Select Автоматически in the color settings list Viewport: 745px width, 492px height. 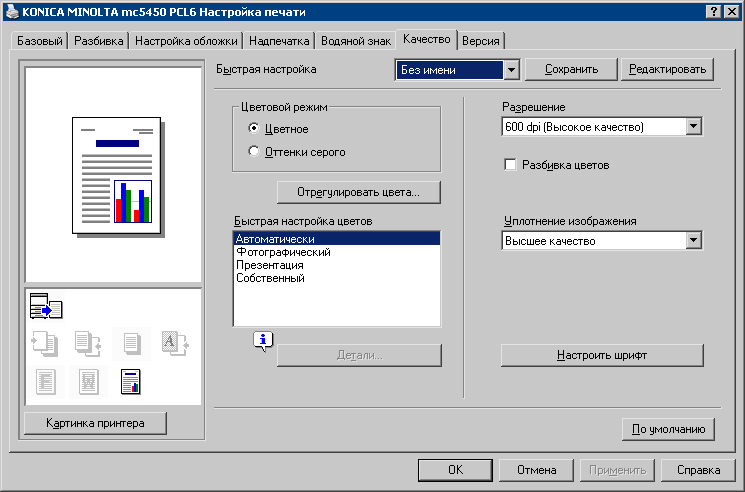point(337,239)
